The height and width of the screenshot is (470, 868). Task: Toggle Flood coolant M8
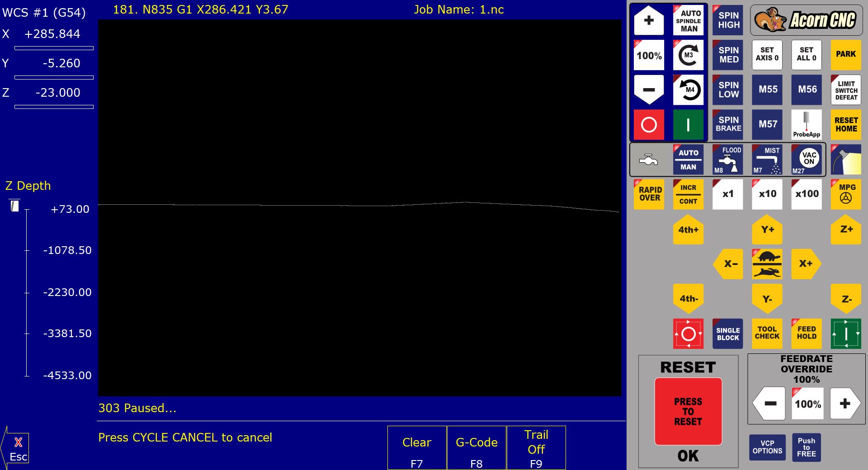(727, 160)
